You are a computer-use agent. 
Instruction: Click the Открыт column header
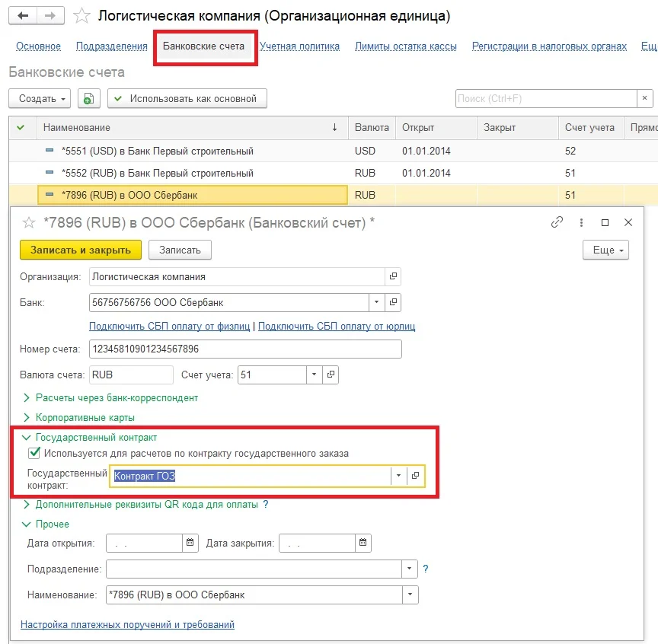tap(436, 128)
